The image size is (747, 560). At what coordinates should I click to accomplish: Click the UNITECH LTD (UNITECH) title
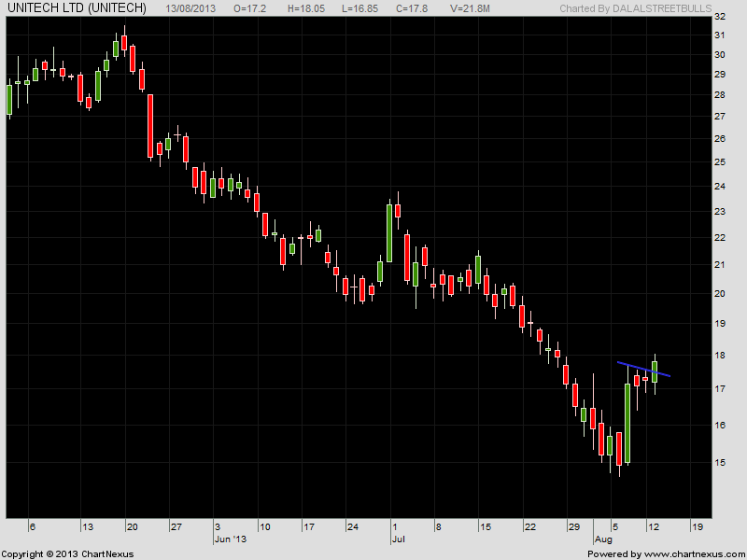pos(78,8)
